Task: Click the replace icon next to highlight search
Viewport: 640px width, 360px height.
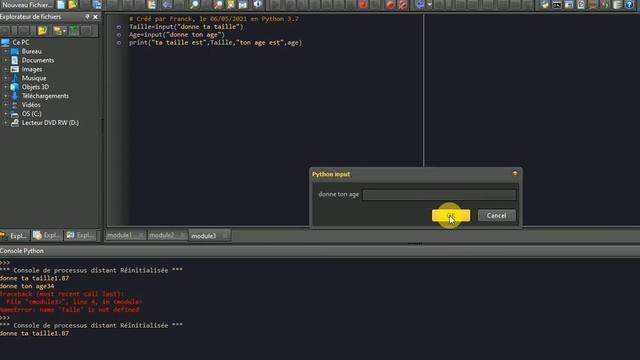Action: point(243,5)
